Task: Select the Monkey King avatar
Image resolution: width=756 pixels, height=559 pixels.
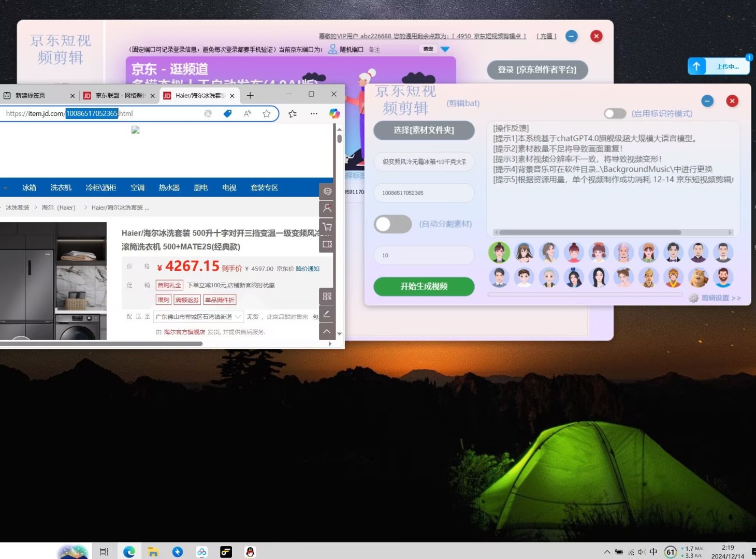Action: 673,278
